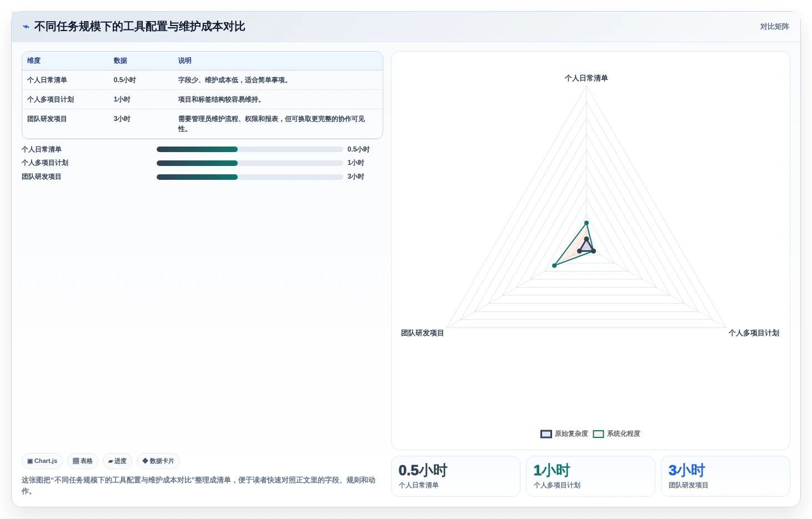Select the 数据卡片 tag chip
This screenshot has width=812, height=519.
[158, 461]
